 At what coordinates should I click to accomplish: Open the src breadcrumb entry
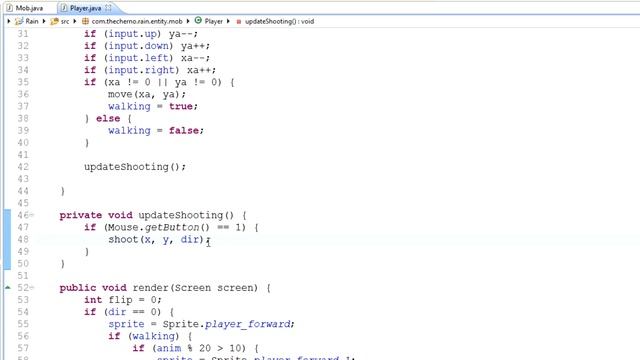pyautogui.click(x=64, y=21)
